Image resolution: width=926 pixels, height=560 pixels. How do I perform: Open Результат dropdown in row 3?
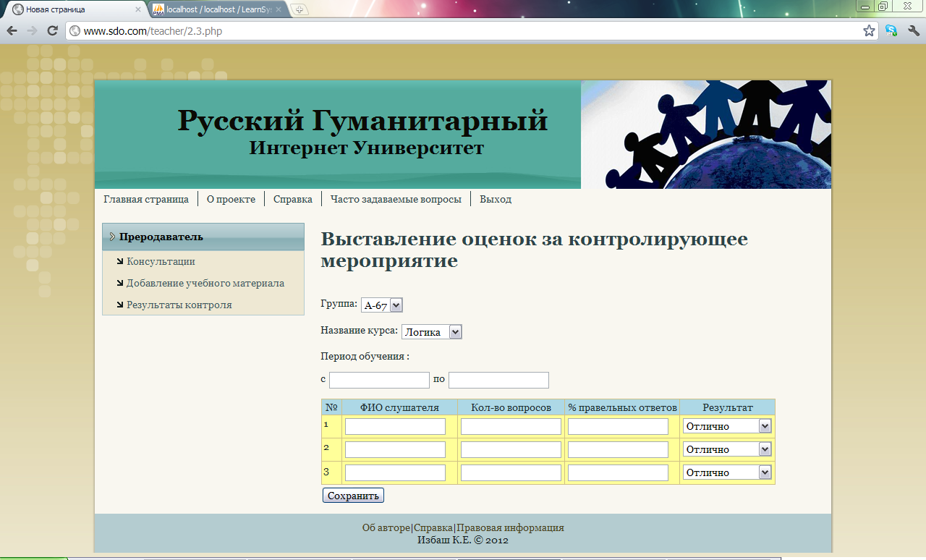click(727, 472)
